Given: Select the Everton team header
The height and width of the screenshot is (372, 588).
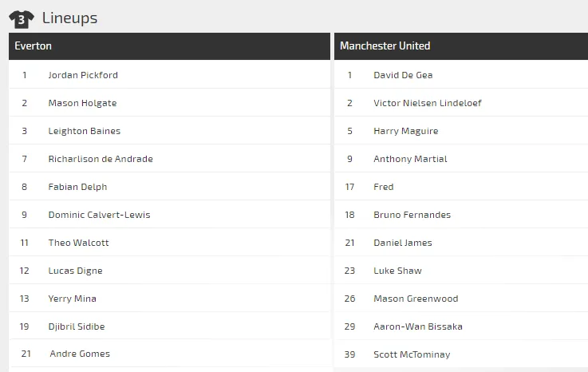Looking at the screenshot, I should [x=33, y=46].
